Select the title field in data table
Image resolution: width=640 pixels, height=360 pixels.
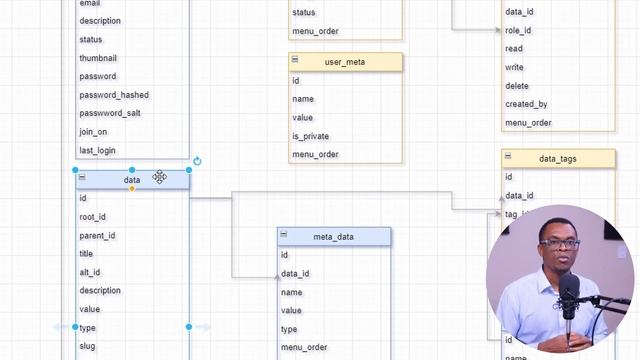[132, 253]
